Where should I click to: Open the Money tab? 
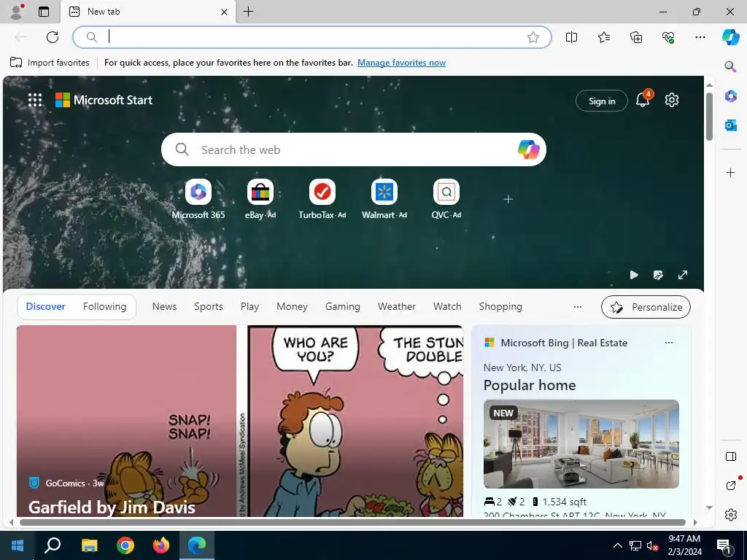292,307
